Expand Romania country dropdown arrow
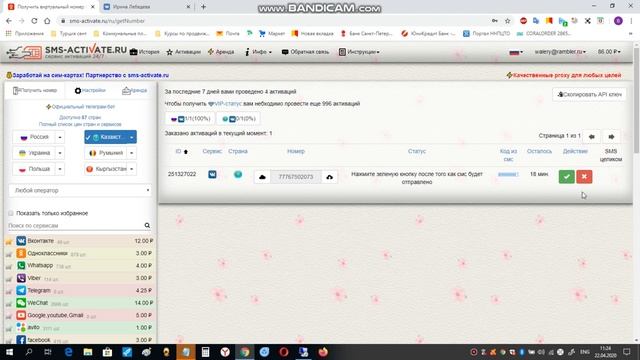Screen dimensions: 640x360 (131, 153)
